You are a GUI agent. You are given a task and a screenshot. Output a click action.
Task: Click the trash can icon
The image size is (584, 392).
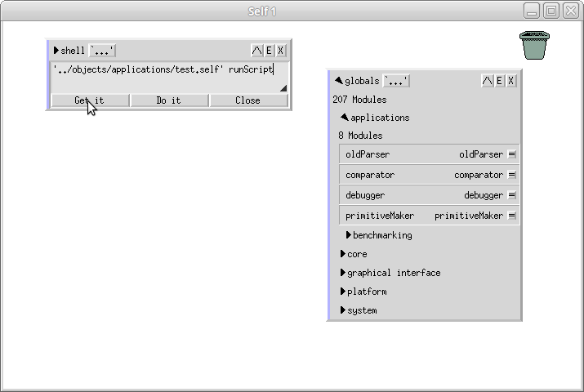pos(534,45)
